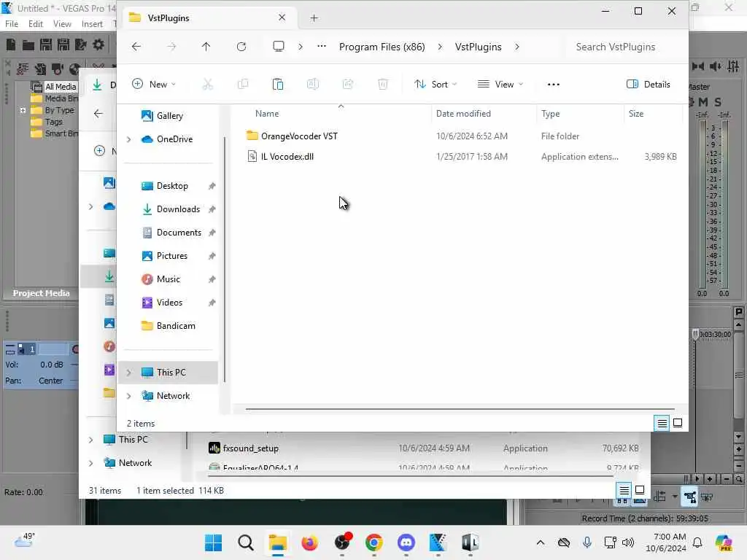Click the Copy icon in Explorer toolbar
Screen dimensions: 747x560
click(243, 85)
